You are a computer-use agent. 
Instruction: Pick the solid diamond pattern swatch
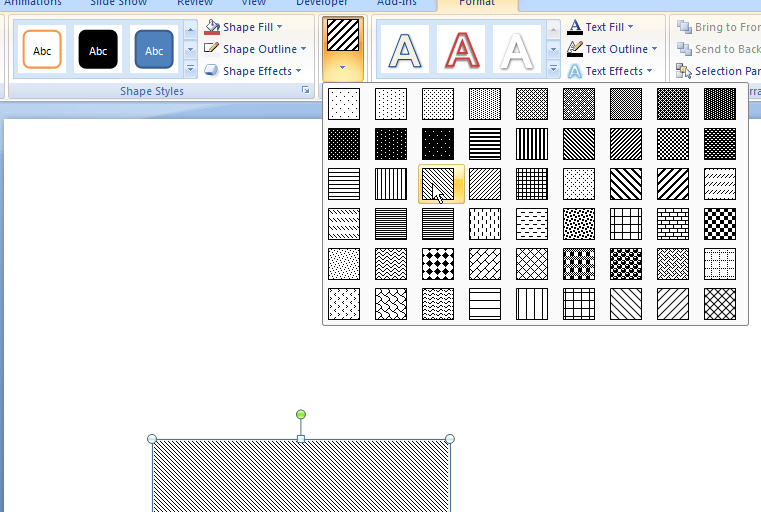point(438,263)
